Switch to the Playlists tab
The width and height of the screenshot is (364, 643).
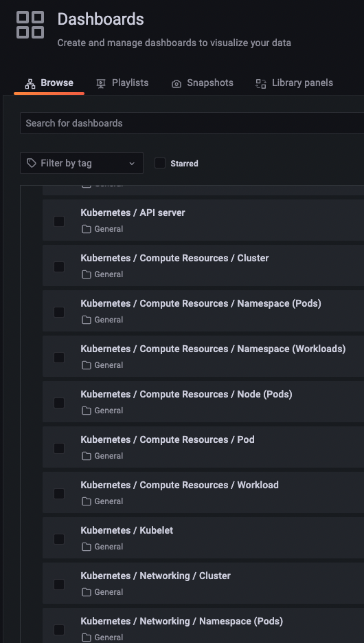pyautogui.click(x=122, y=83)
